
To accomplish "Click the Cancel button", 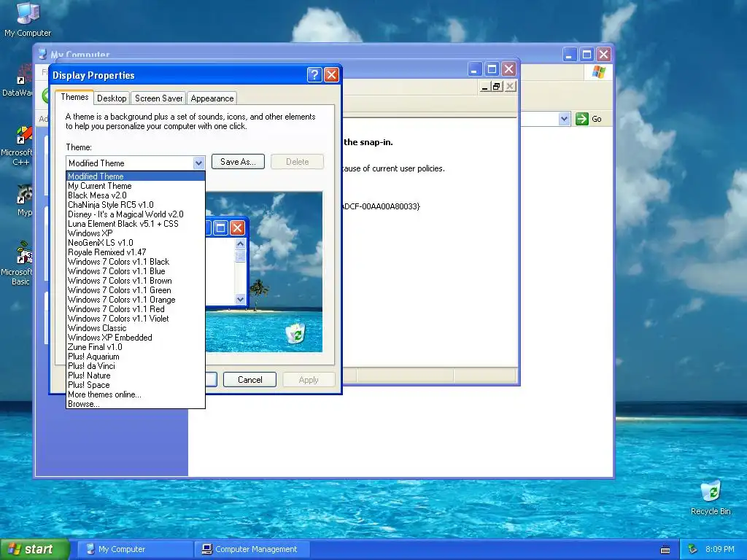I will click(x=249, y=379).
